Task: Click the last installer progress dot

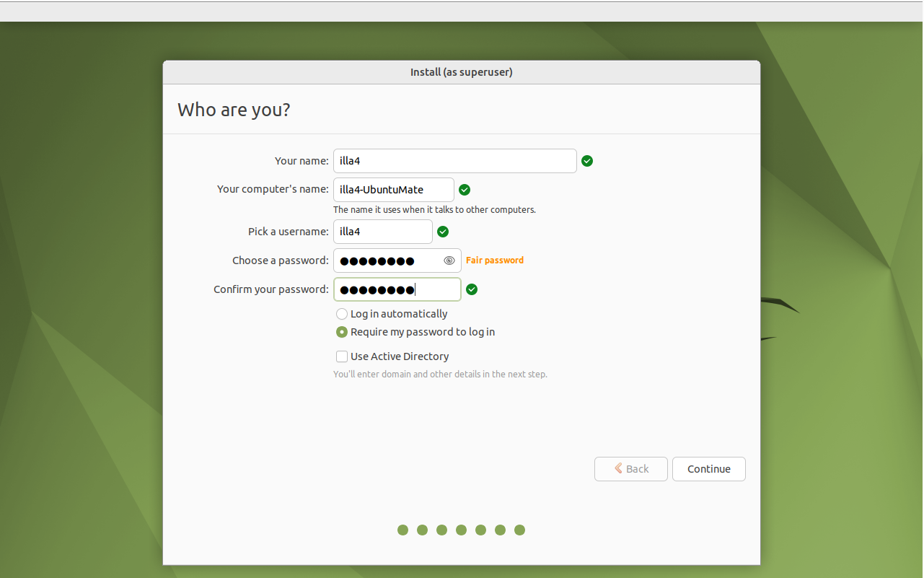Action: 519,530
